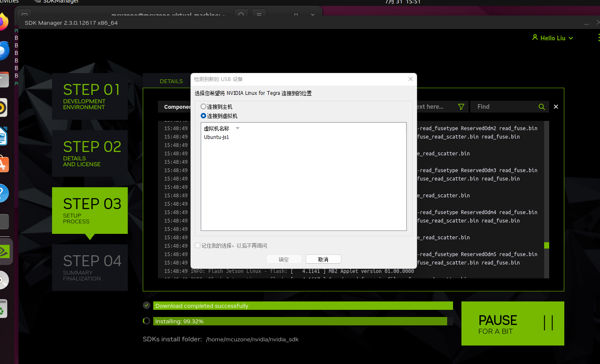Click the Download completed successfully progress bar
This screenshot has height=364, width=600.
coord(303,306)
